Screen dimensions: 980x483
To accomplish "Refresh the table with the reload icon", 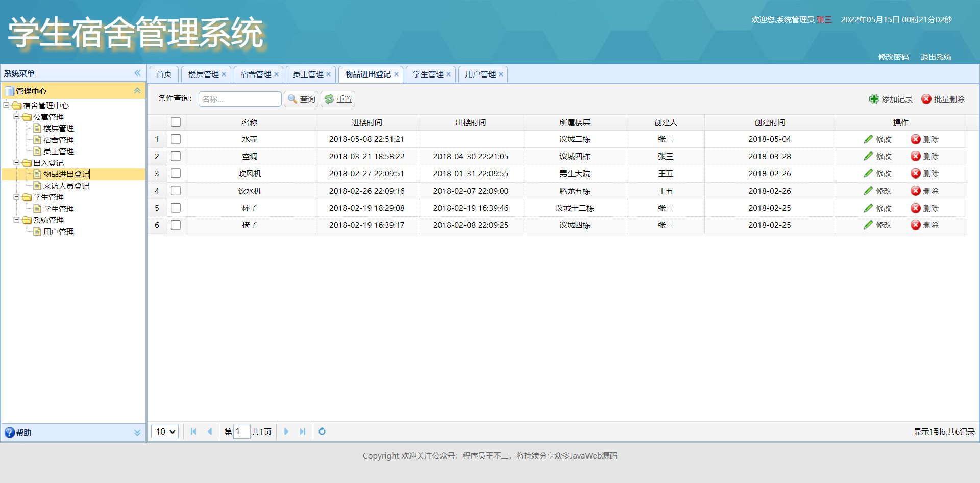I will click(x=322, y=431).
